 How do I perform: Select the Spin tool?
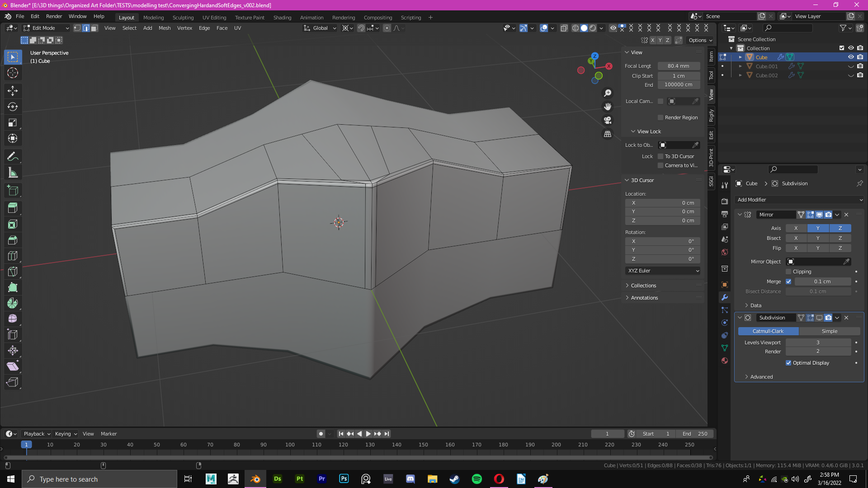(x=13, y=303)
